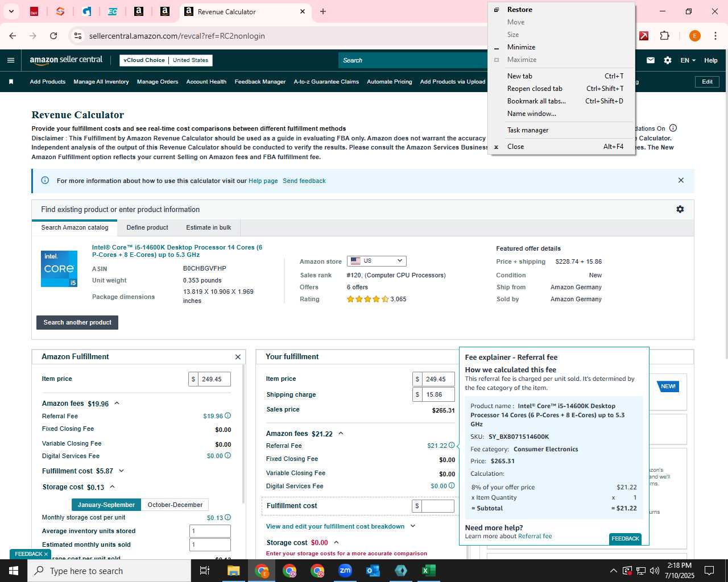
Task: Click Search another product button
Action: [x=77, y=322]
